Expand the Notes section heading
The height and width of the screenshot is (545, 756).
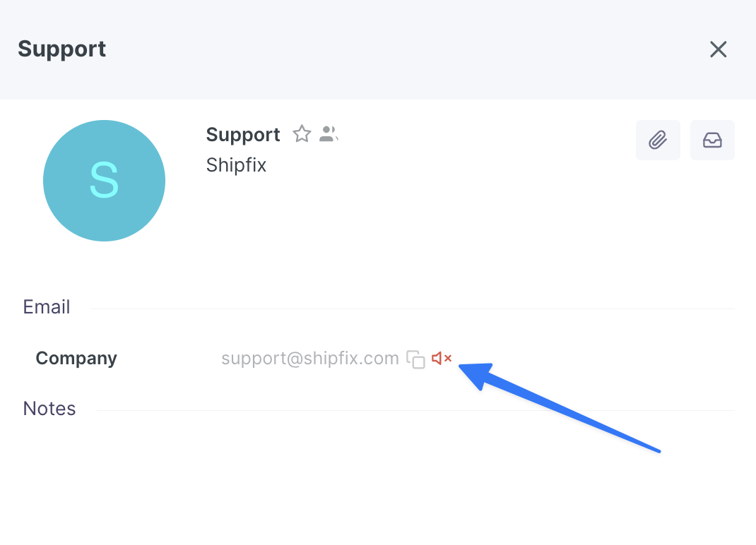click(x=49, y=409)
